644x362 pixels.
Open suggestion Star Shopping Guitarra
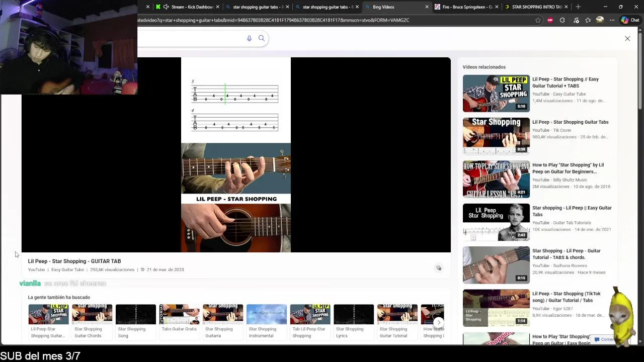[223, 322]
